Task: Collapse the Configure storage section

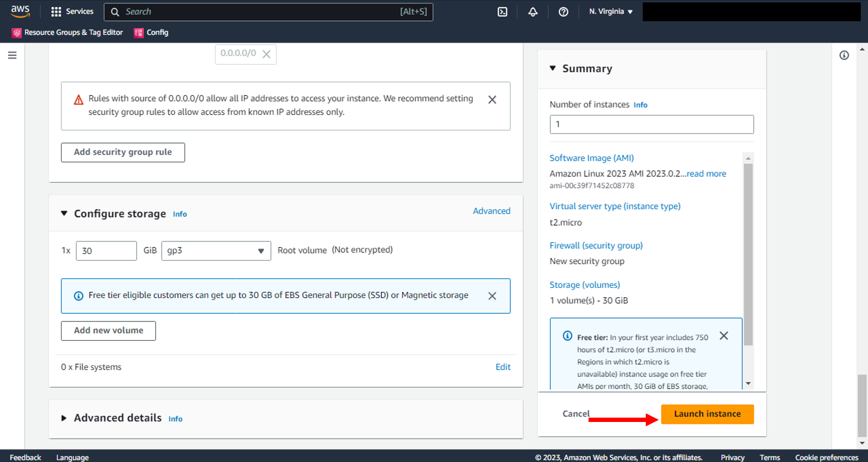Action: (x=64, y=213)
